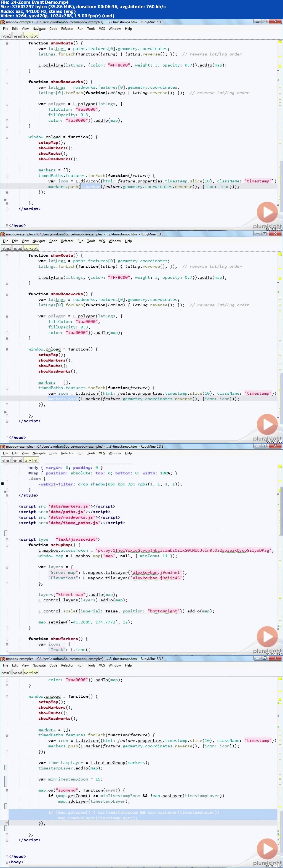Select html breadcrumb in the 00:01:42 frame
The image size is (283, 868).
tap(6, 36)
